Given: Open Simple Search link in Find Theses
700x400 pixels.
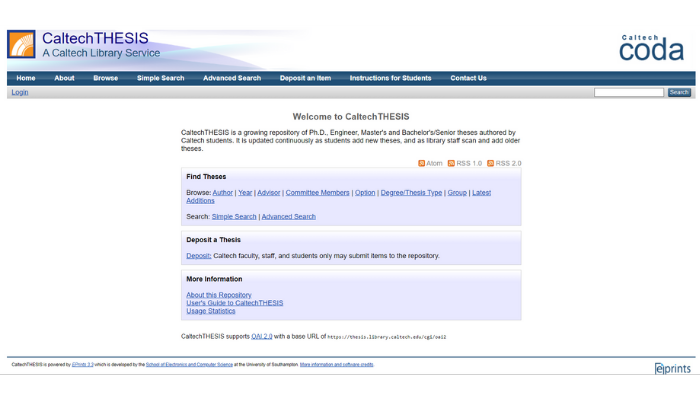Looking at the screenshot, I should (x=234, y=217).
